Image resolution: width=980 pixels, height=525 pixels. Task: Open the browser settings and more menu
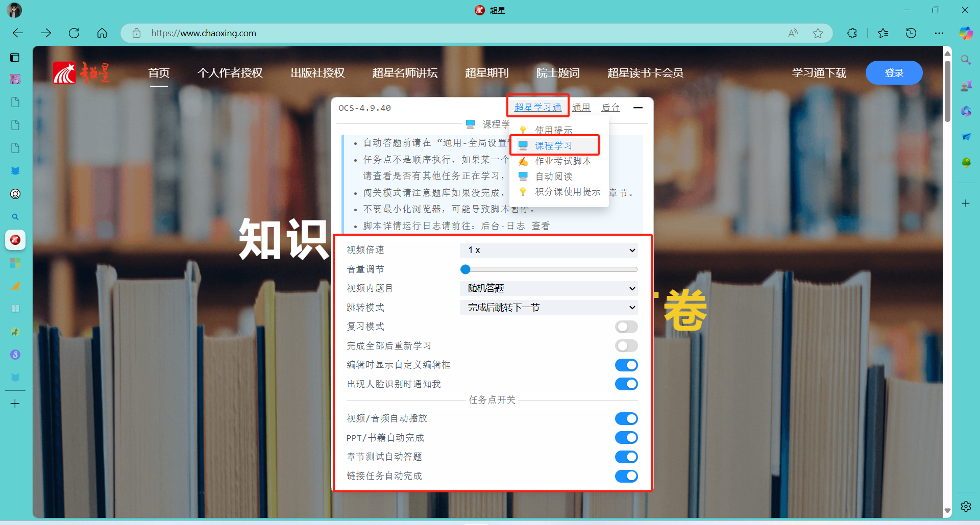coord(939,33)
